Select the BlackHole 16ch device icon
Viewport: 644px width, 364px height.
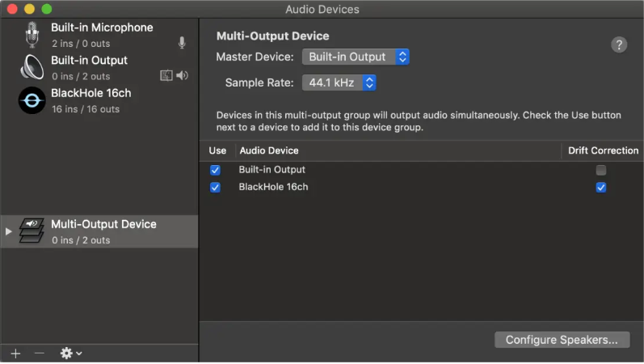point(32,100)
